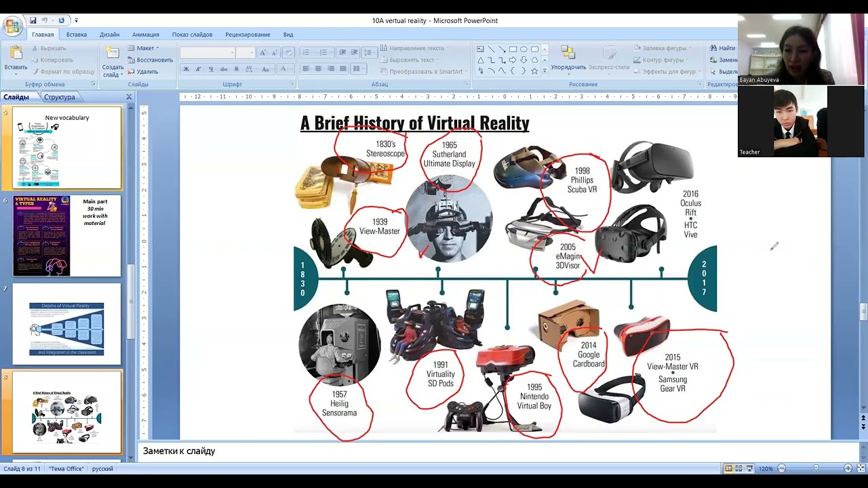Click the русский language indicator
Image resolution: width=868 pixels, height=488 pixels.
tap(102, 469)
